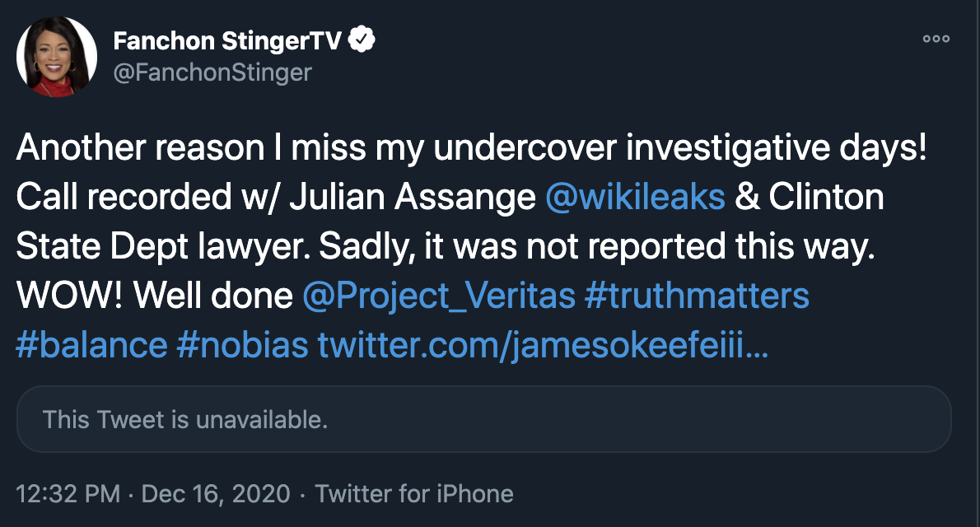Open the Twitter for iPhone source link
The width and height of the screenshot is (980, 527).
(414, 494)
